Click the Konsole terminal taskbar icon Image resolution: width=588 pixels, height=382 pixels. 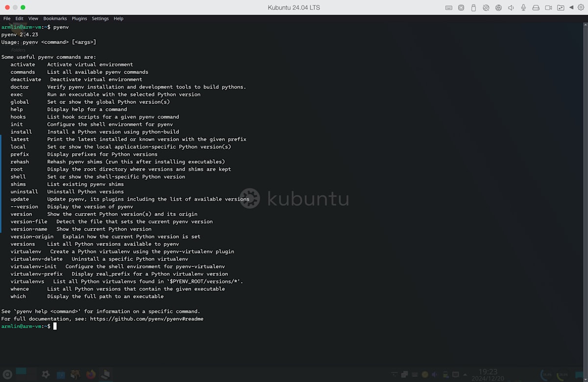coord(105,375)
